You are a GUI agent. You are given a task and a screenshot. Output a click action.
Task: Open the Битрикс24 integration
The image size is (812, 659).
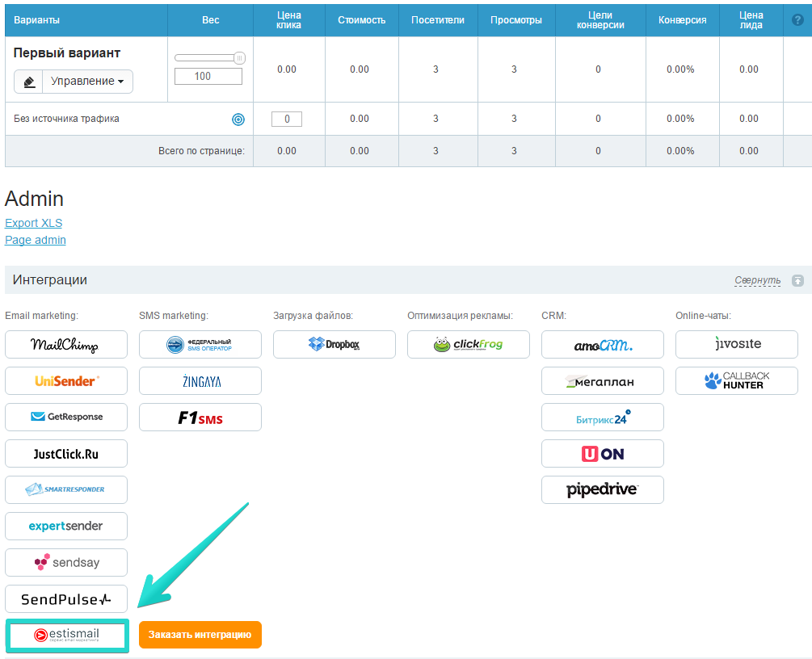click(603, 418)
